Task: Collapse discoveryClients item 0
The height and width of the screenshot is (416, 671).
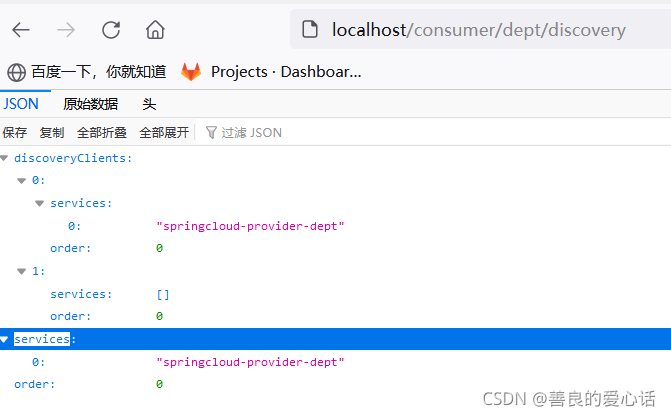Action: [21, 181]
